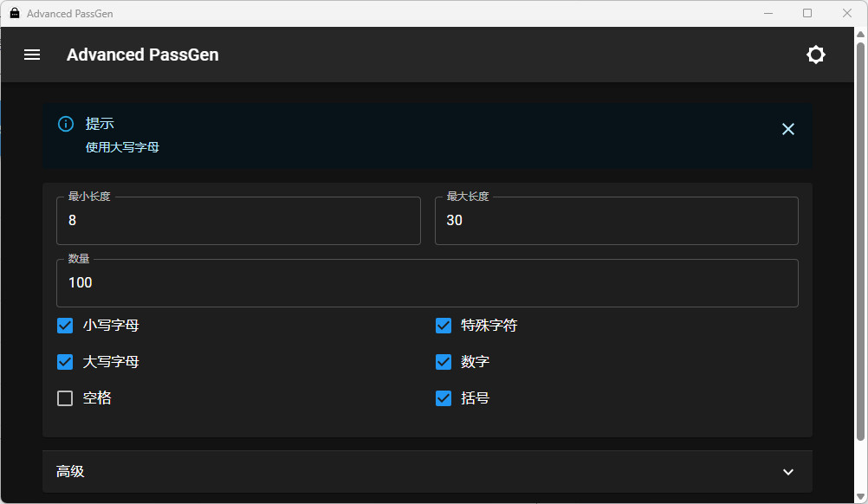Uncheck the 数字 checkbox
This screenshot has height=504, width=868.
(x=444, y=362)
